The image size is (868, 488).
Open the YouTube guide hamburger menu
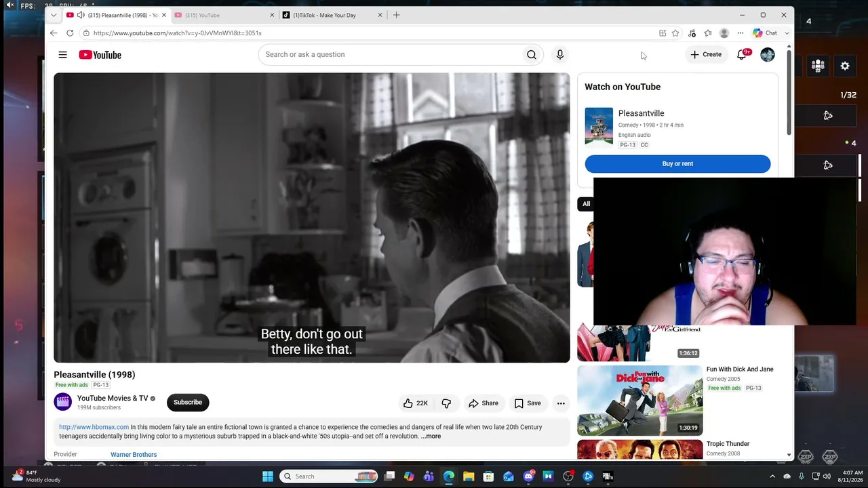tap(62, 55)
